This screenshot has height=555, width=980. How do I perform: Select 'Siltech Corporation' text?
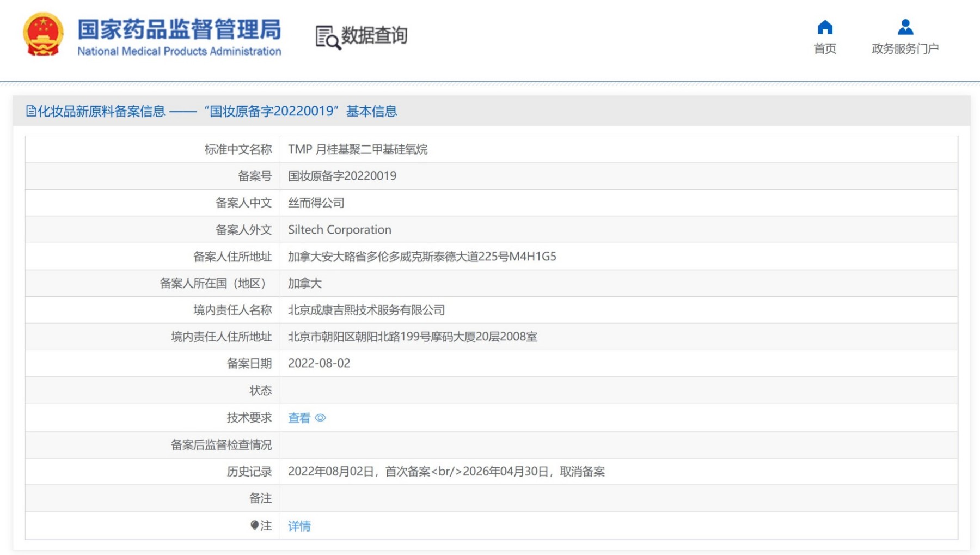click(340, 230)
